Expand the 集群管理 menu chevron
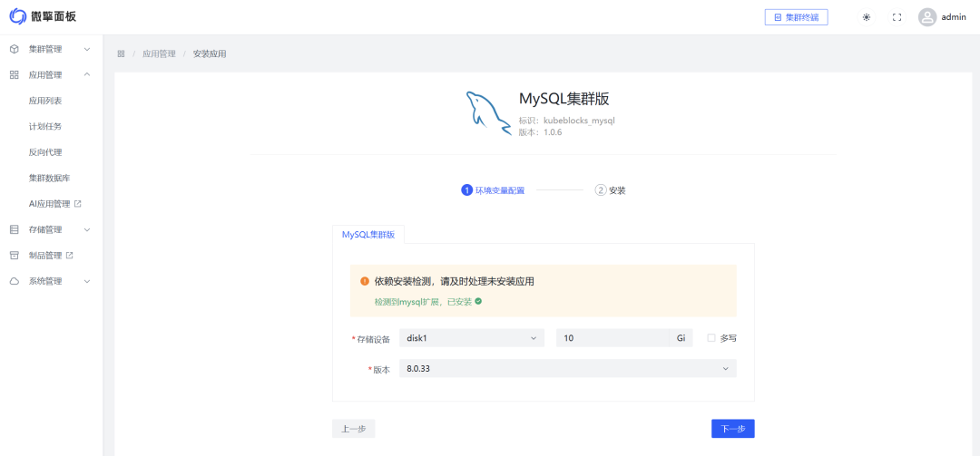 click(87, 49)
